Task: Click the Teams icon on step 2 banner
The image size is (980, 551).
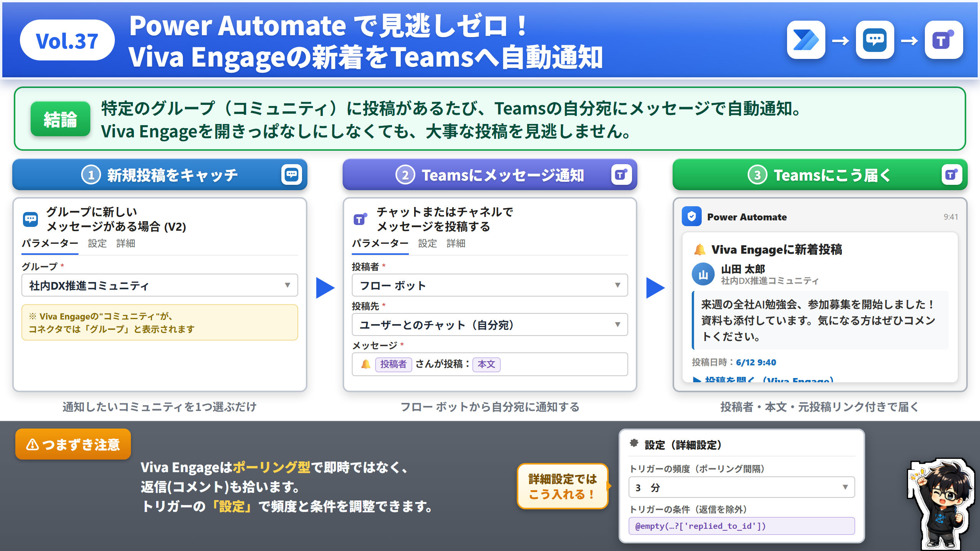Action: [x=621, y=174]
